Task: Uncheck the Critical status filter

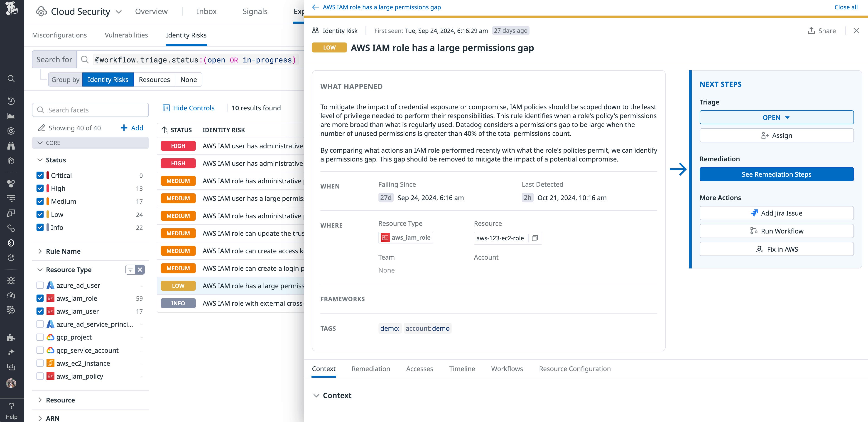Action: (x=40, y=175)
